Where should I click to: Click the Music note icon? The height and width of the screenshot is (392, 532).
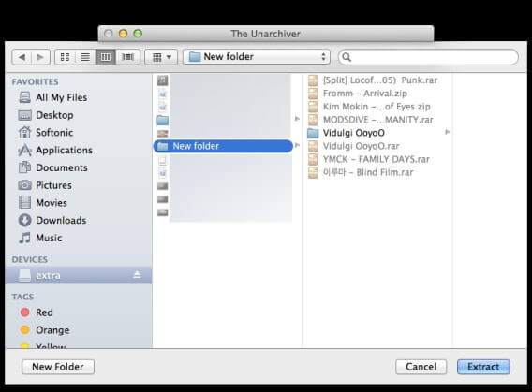(x=24, y=238)
